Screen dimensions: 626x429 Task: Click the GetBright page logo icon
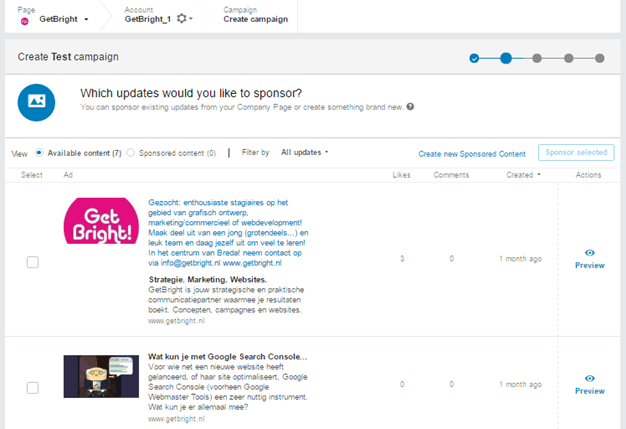pos(24,22)
